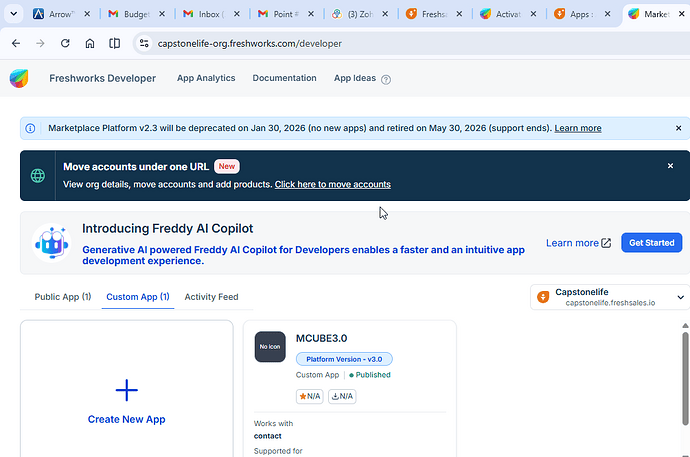The width and height of the screenshot is (690, 457).
Task: Close the Inbox Gmail tab
Action: coord(237,14)
